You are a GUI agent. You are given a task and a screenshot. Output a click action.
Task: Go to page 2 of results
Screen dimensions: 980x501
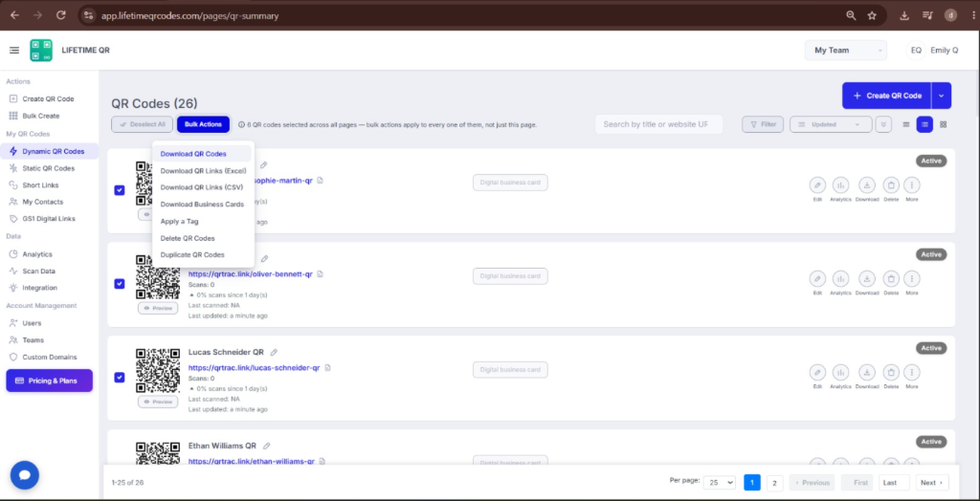[x=774, y=482]
